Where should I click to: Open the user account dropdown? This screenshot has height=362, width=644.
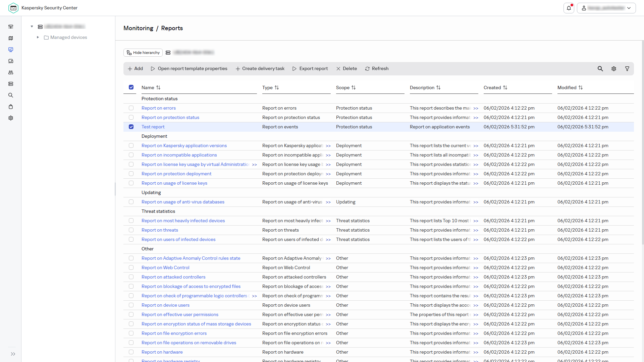pyautogui.click(x=606, y=8)
